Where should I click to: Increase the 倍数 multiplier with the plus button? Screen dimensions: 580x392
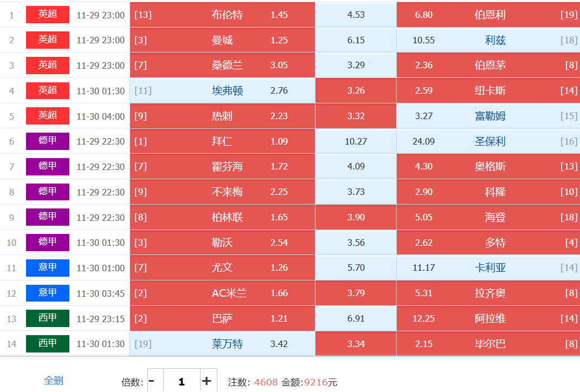click(x=207, y=381)
